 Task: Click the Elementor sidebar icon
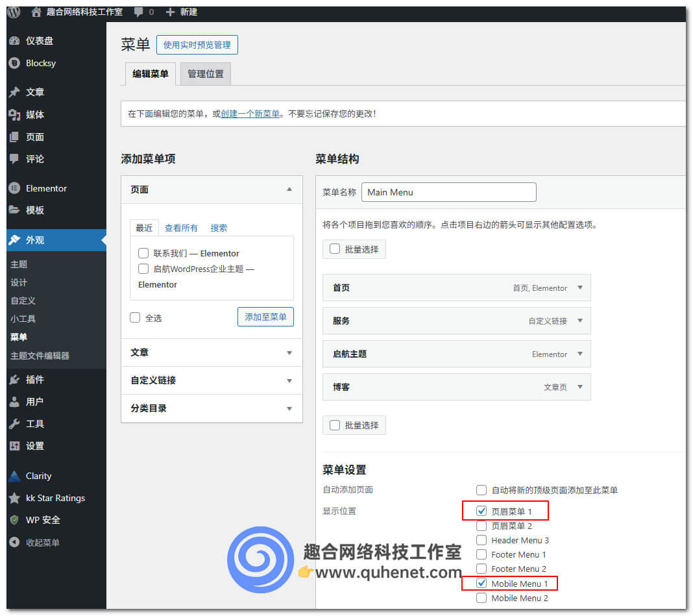click(15, 188)
